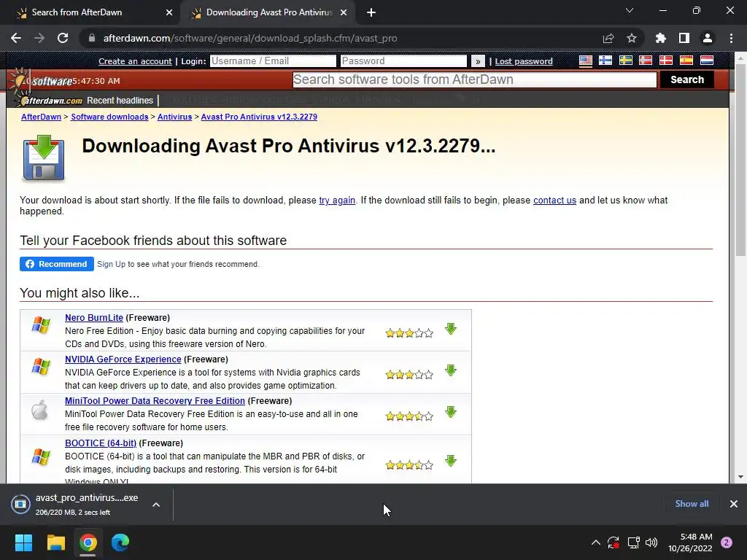The height and width of the screenshot is (560, 747).
Task: Open Microsoft Edge from taskbar
Action: 120,542
